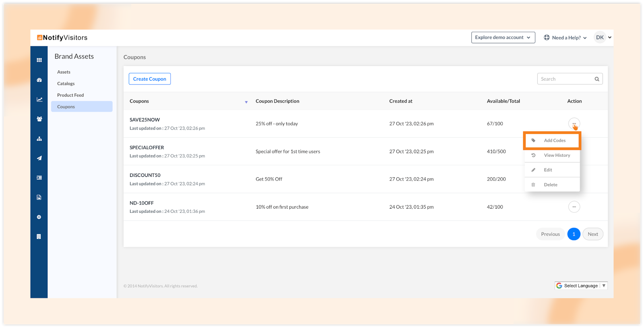Click the Available/Total column header
Screen dimensions: 644x328
(503, 101)
